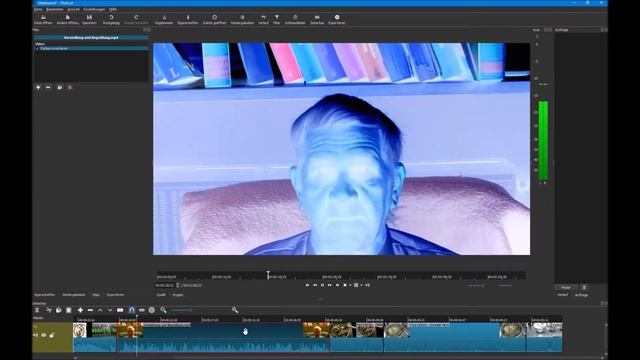Screen dimensions: 640x360
Task: Open the timeline hamburger menu
Action: pos(37,310)
